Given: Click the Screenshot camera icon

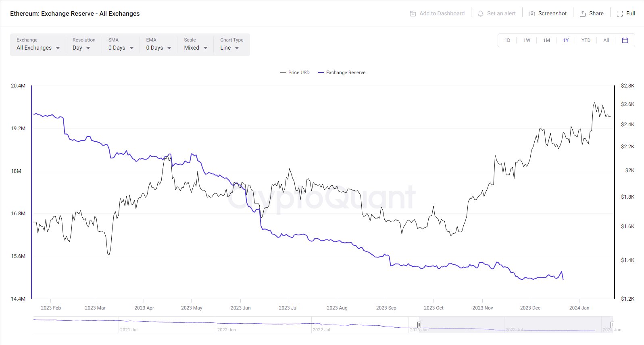Looking at the screenshot, I should [x=532, y=14].
